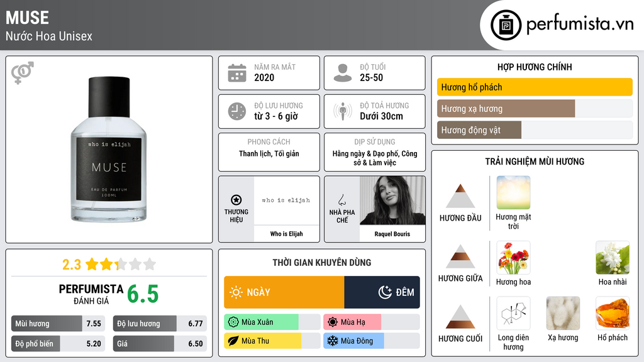Click the Độ lưu hương 6.77 score bar

click(160, 324)
